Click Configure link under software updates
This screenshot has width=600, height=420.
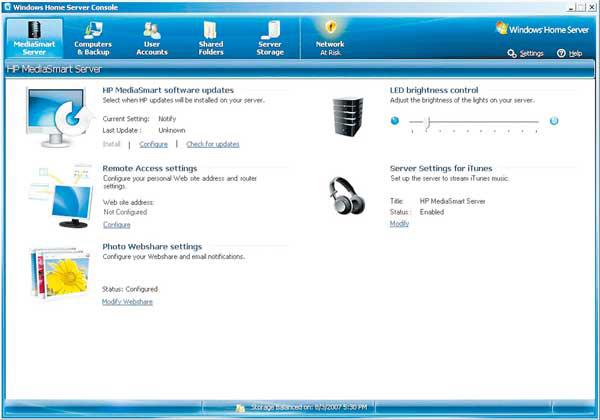[153, 144]
